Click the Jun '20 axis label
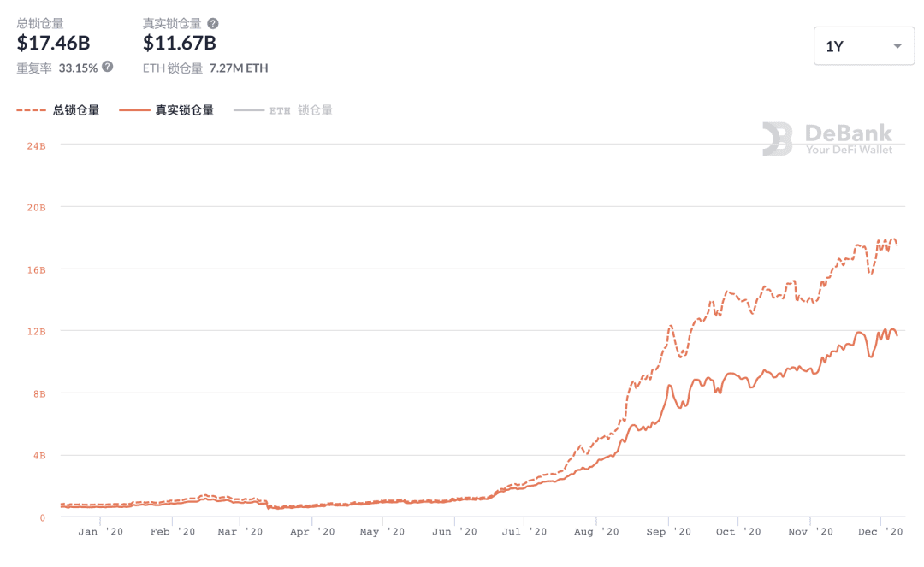 coord(454,532)
